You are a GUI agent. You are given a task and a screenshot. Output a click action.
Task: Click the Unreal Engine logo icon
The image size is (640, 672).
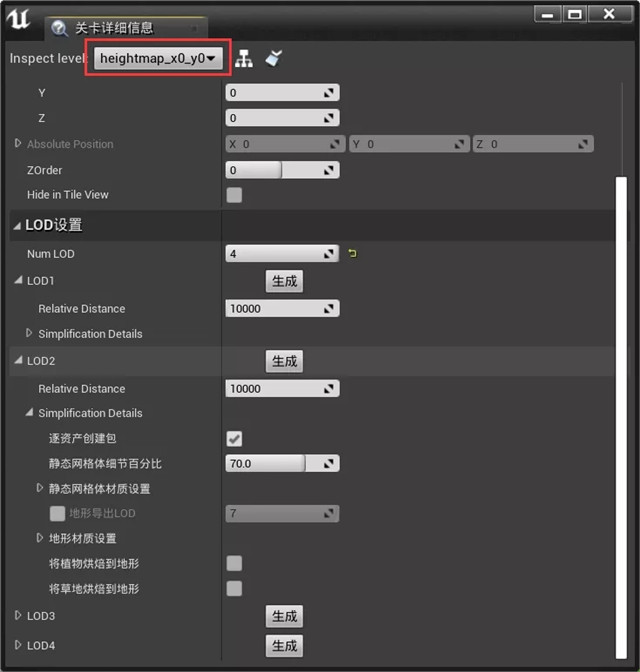tap(22, 21)
